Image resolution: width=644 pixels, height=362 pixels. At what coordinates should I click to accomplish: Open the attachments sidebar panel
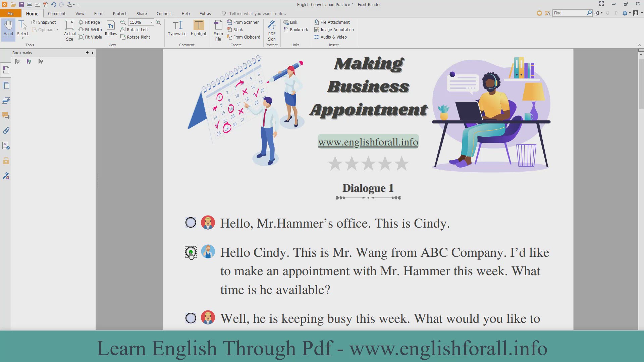[x=6, y=131]
